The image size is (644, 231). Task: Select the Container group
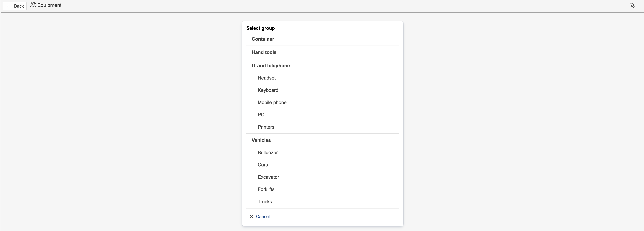[263, 39]
